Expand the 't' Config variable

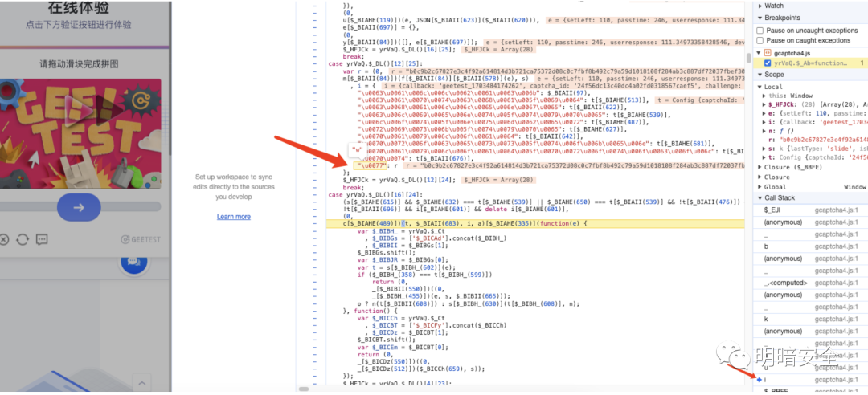coord(764,157)
